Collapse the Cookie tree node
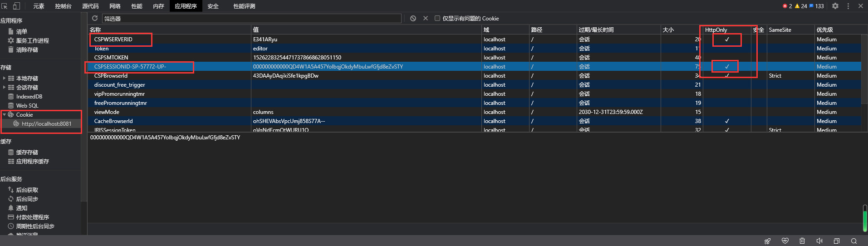Screen dimensions: 868x246 [x=4, y=114]
